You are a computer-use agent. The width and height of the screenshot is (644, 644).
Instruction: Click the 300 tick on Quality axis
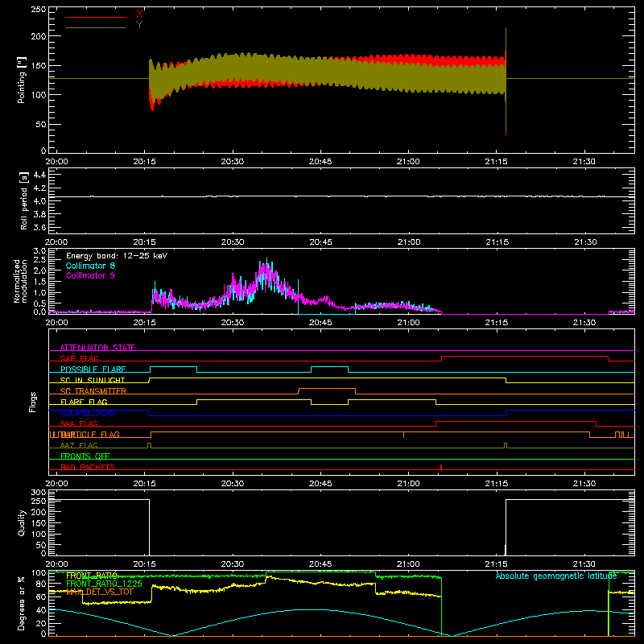[x=39, y=492]
